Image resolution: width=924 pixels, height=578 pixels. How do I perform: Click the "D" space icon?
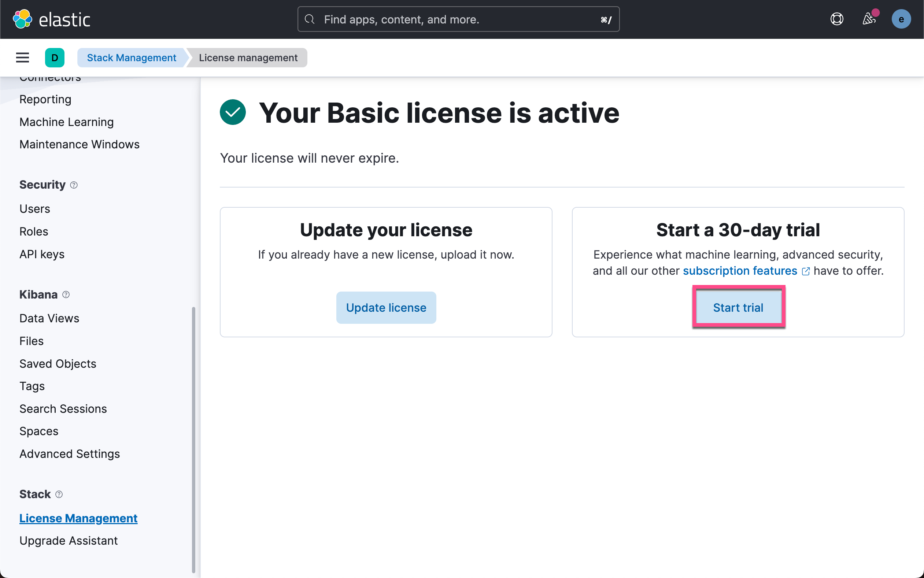pos(55,58)
